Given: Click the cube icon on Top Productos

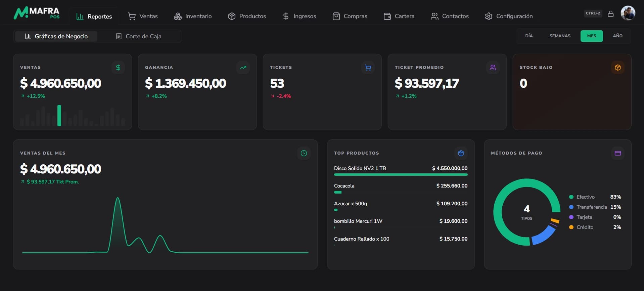Looking at the screenshot, I should (461, 153).
